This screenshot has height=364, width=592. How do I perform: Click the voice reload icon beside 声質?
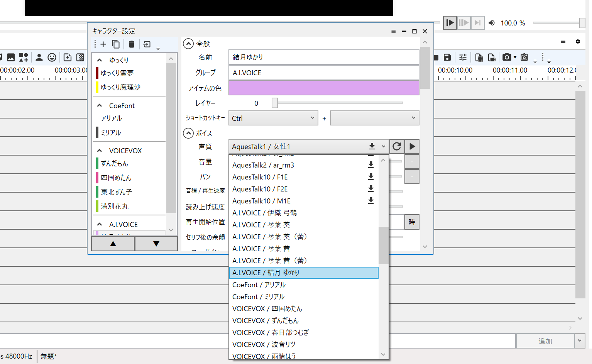pyautogui.click(x=397, y=147)
